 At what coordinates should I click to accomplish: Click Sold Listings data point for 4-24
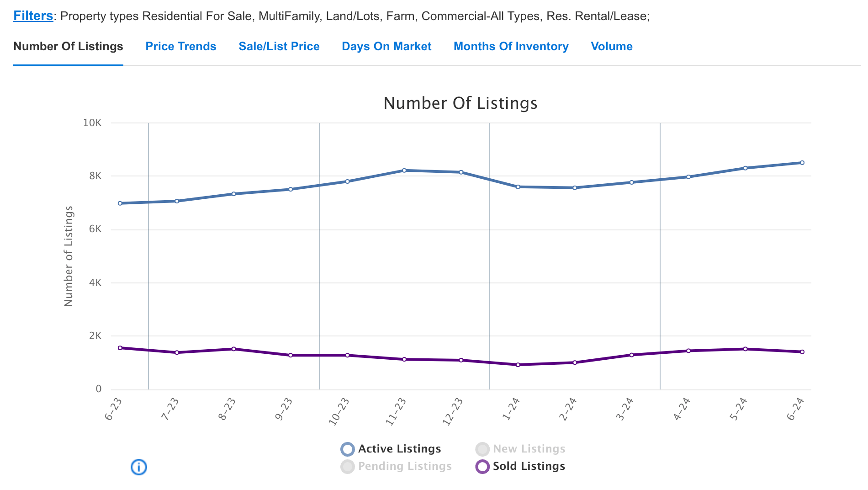click(x=688, y=351)
